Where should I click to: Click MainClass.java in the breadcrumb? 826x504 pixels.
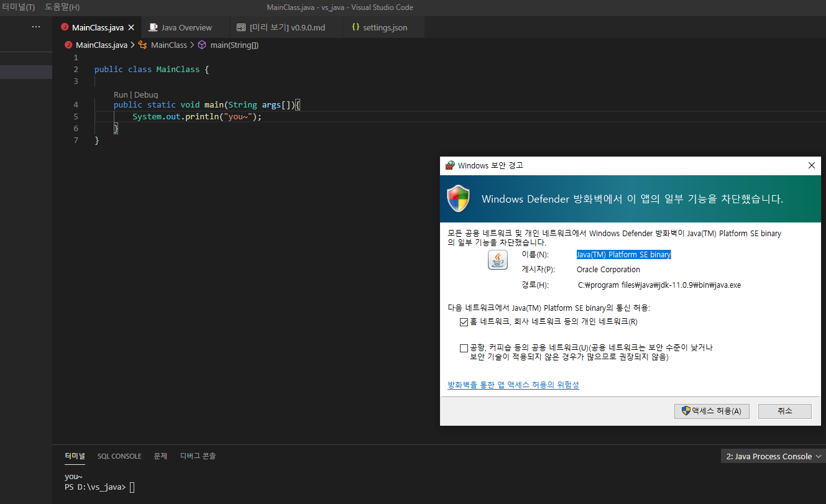tap(101, 45)
